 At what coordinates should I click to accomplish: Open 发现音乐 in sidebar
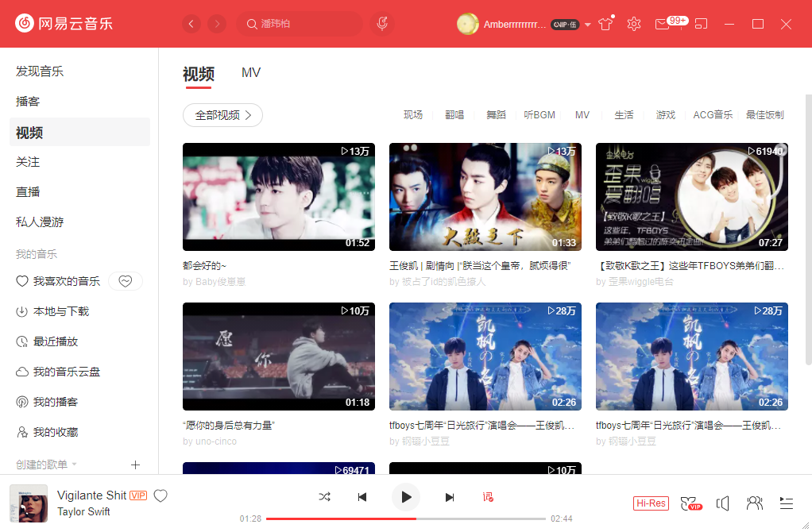tap(40, 71)
